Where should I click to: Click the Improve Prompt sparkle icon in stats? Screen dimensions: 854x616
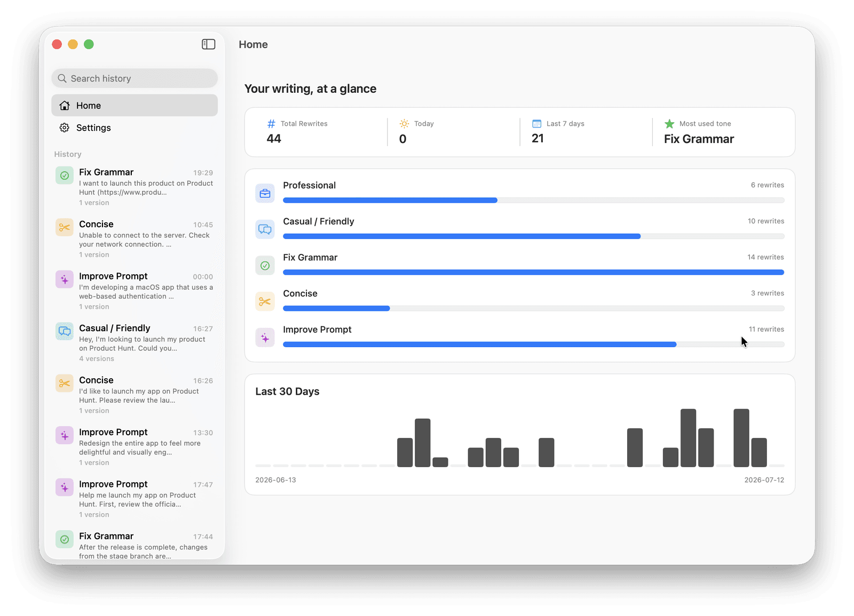265,338
